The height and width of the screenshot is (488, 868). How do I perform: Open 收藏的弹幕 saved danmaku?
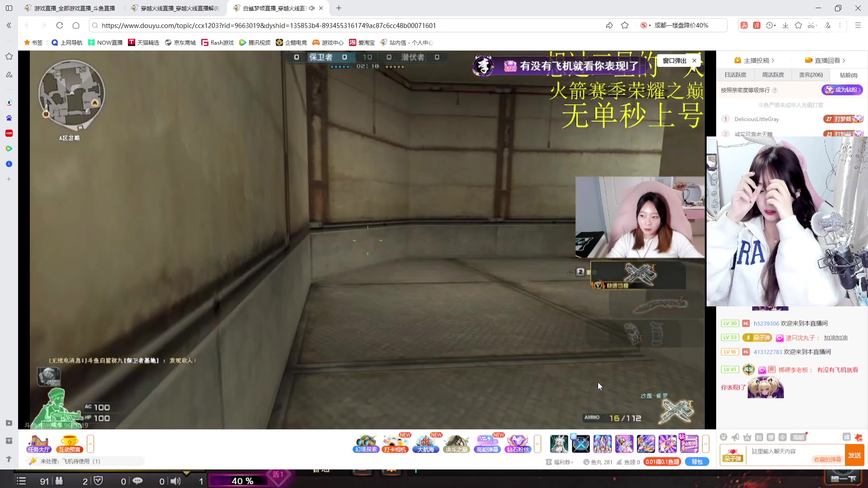point(827,460)
